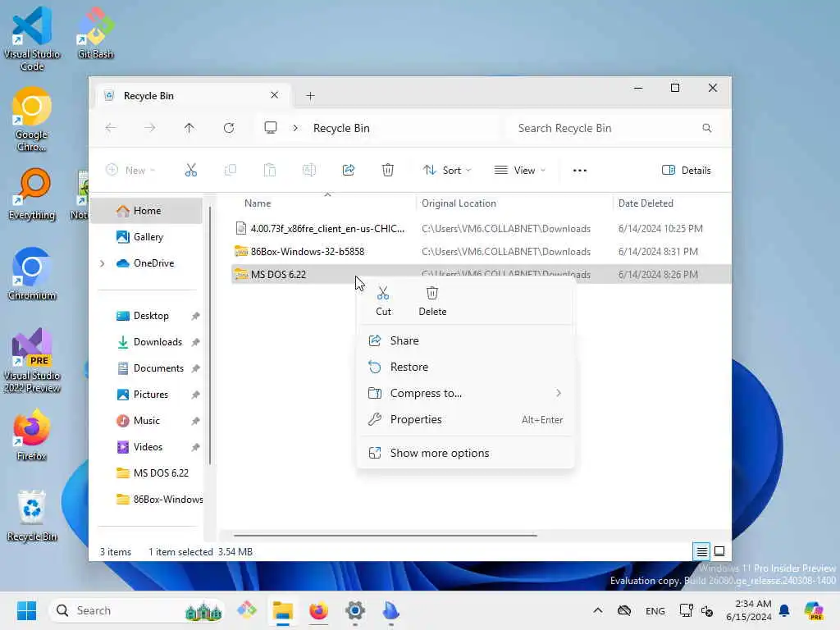The image size is (840, 630).
Task: Expand the address bar chevron before Recycle Bin
Action: 295,128
